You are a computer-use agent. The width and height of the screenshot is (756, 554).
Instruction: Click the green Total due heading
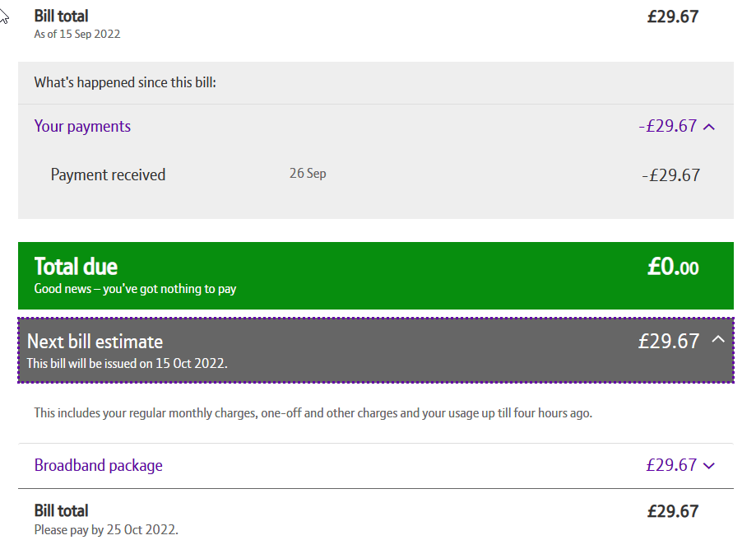[x=76, y=266]
